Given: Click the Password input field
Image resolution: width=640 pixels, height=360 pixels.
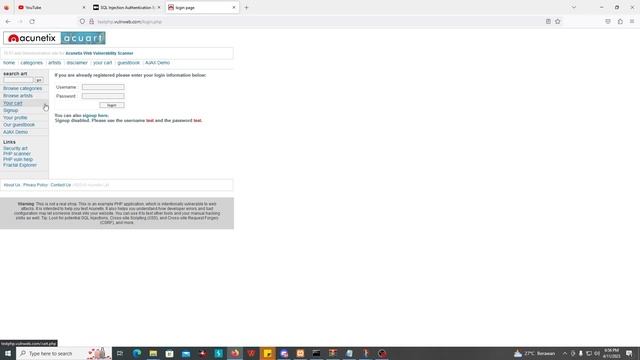Looking at the screenshot, I should tap(103, 96).
